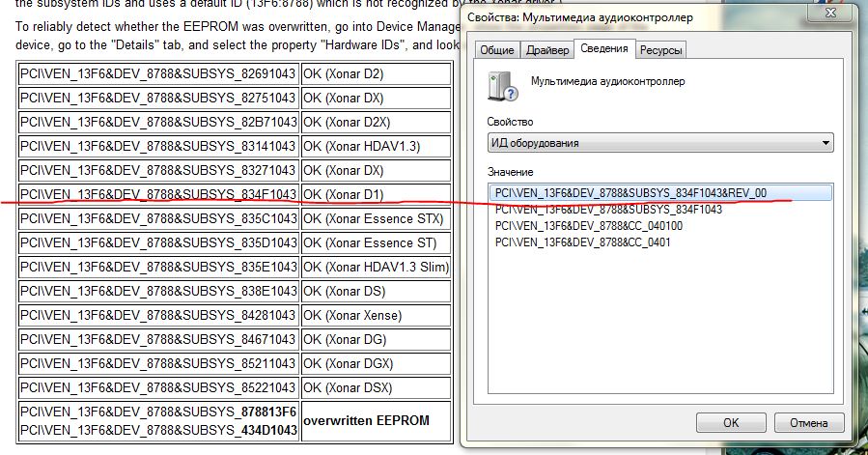Click the 'OK (Xonar D2X)' cell
868x455 pixels.
coord(376,122)
